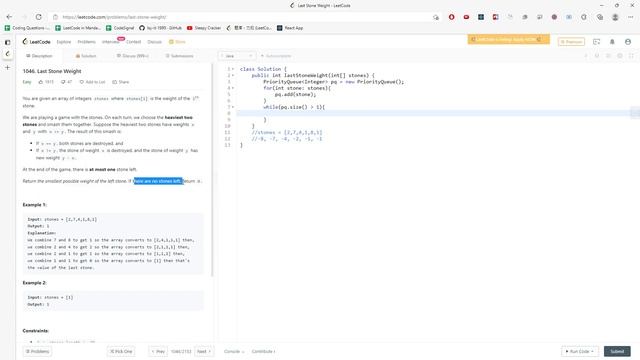
Task: Click the 1046. Last Stone Weight title
Action: [52, 71]
